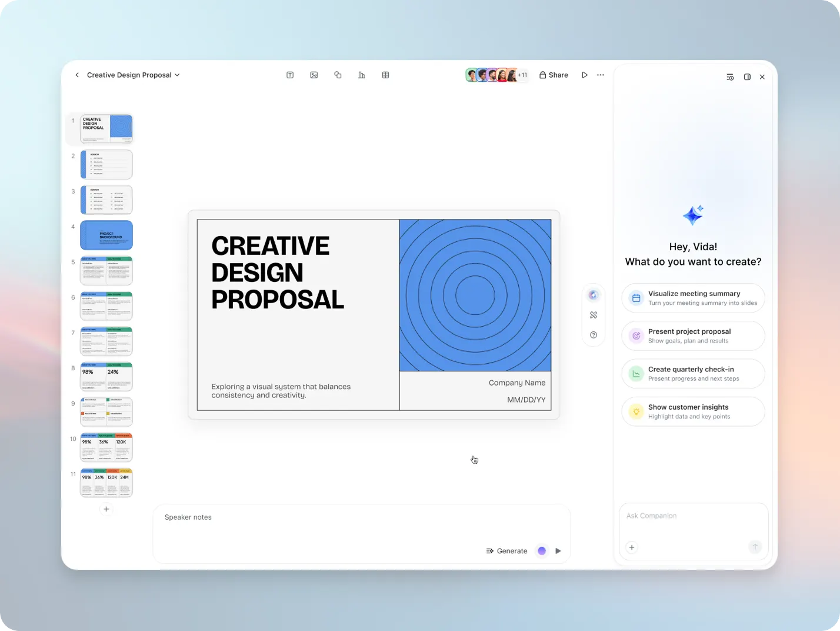
Task: Go back using the left arrow
Action: pyautogui.click(x=77, y=75)
